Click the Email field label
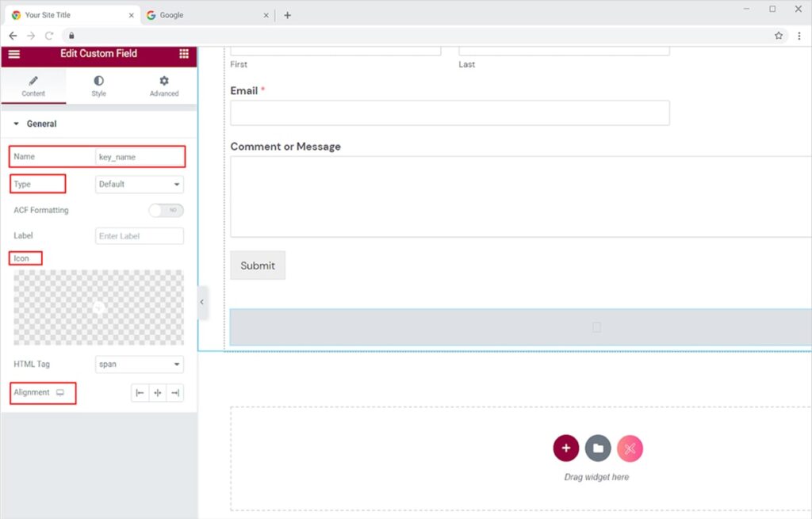This screenshot has height=519, width=812. coord(244,90)
